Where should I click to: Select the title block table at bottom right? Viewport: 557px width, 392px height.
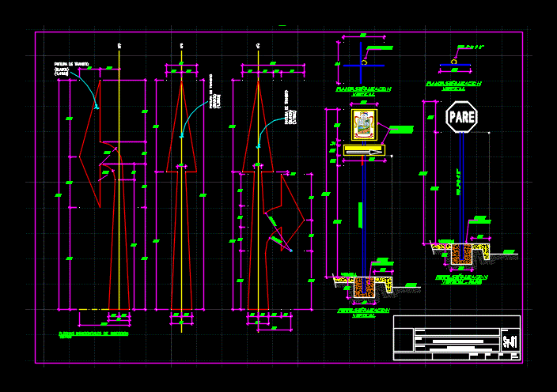[457, 338]
